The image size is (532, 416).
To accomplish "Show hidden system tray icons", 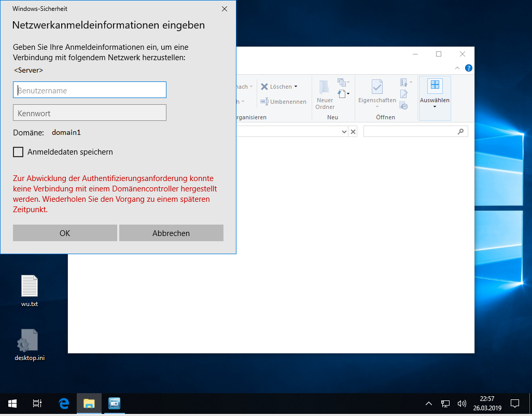I will click(429, 404).
